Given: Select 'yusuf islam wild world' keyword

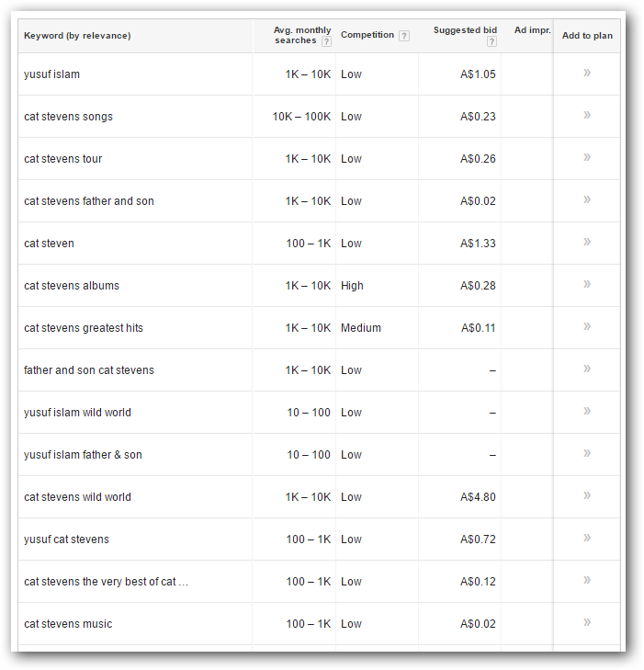Looking at the screenshot, I should point(77,413).
